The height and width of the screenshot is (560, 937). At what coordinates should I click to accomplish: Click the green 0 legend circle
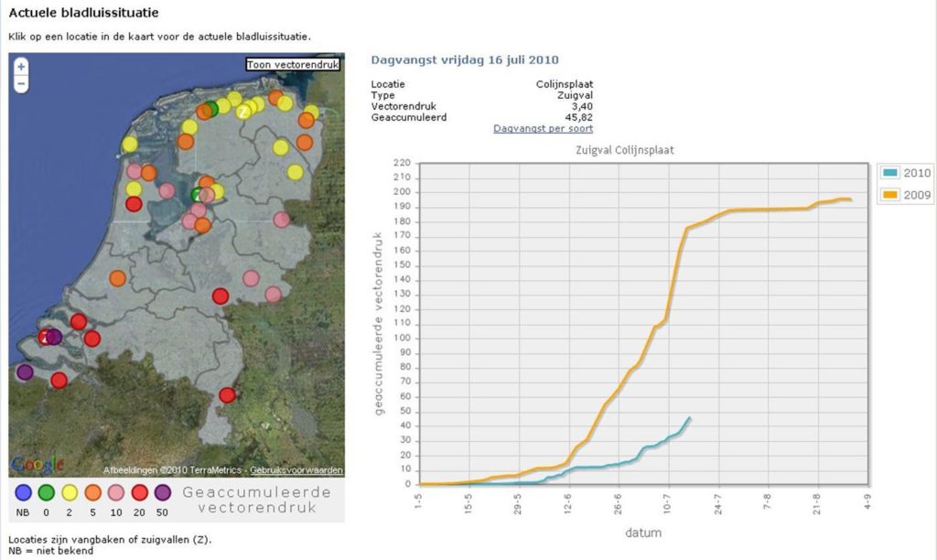(46, 492)
